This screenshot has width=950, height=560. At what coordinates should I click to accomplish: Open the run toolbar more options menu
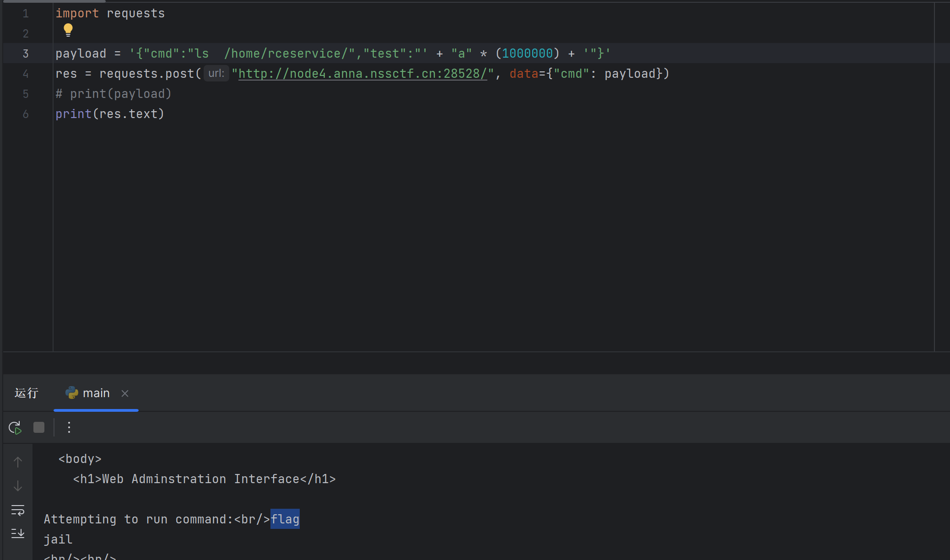pos(69,427)
